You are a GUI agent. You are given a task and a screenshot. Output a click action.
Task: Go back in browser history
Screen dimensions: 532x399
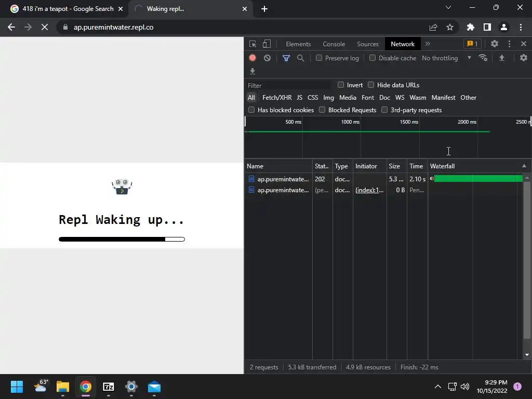(x=11, y=27)
